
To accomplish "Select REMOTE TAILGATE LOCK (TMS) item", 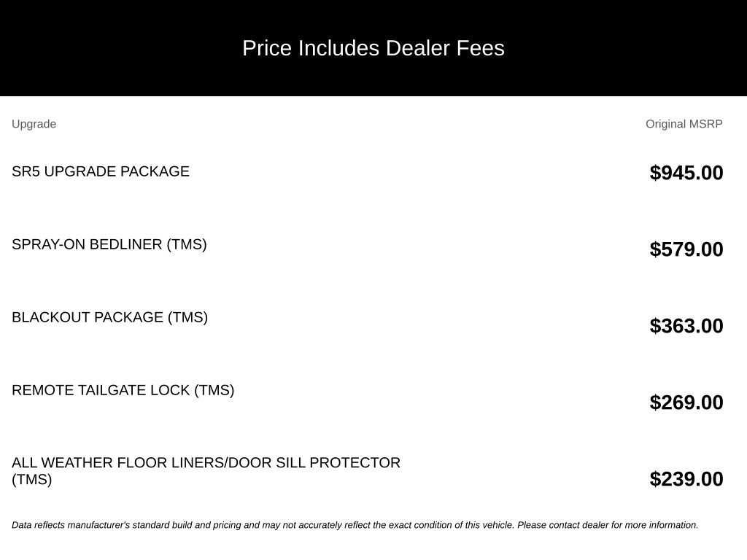I will [x=123, y=390].
